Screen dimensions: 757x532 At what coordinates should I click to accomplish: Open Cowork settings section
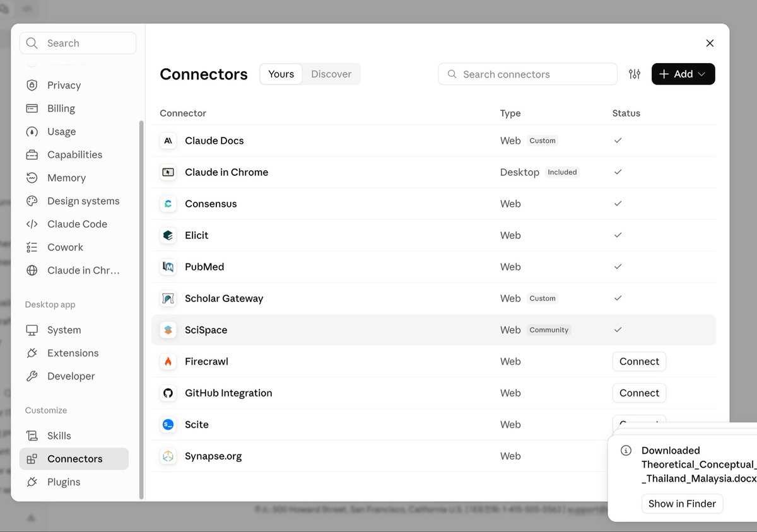74,247
